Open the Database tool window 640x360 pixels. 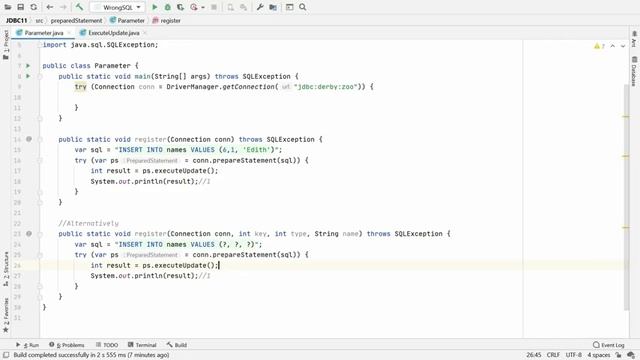click(x=634, y=72)
